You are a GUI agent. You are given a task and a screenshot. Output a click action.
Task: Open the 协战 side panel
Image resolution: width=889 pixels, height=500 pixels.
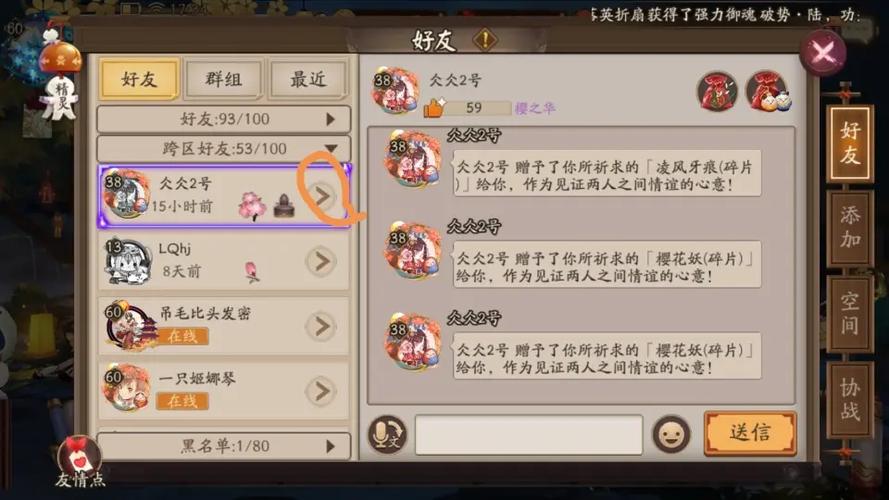click(x=850, y=399)
